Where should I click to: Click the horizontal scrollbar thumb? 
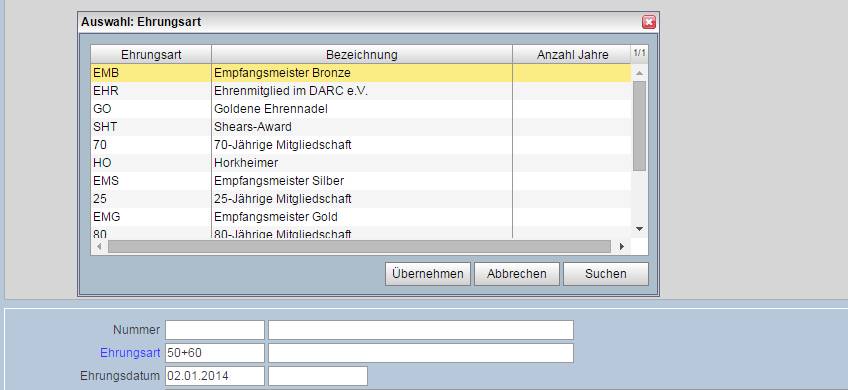pos(359,247)
